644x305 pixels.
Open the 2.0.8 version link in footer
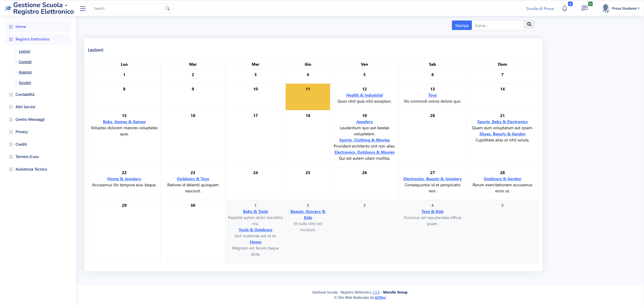click(376, 292)
